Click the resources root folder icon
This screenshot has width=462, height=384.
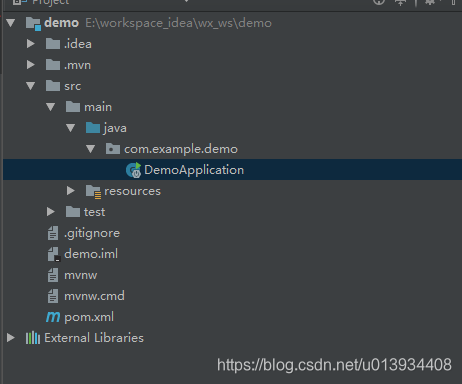coord(93,192)
